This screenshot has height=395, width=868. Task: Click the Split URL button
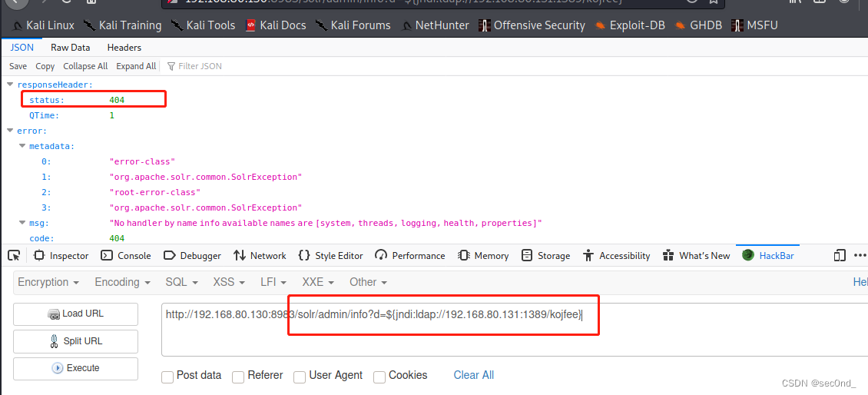click(x=75, y=341)
